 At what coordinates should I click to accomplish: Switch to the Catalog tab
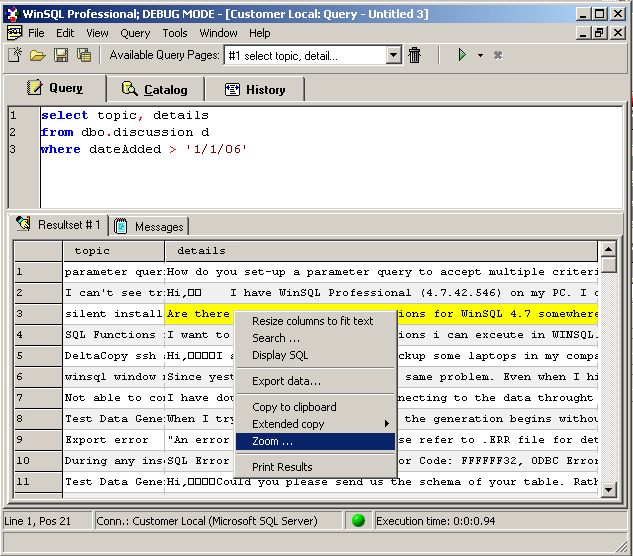[155, 90]
